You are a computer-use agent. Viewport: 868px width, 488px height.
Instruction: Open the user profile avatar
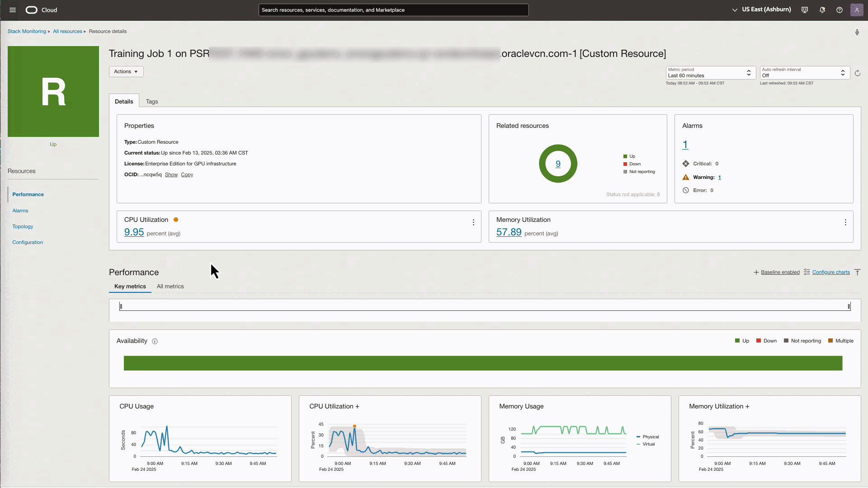coord(857,9)
